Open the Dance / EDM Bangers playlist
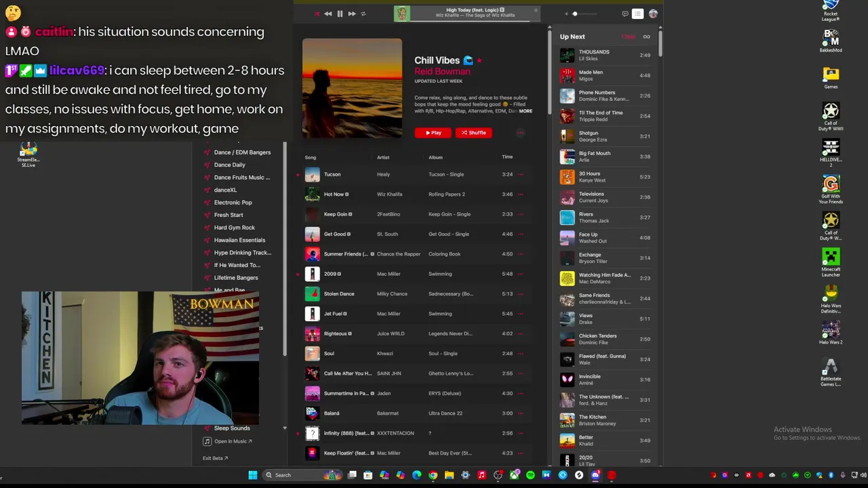 (242, 152)
